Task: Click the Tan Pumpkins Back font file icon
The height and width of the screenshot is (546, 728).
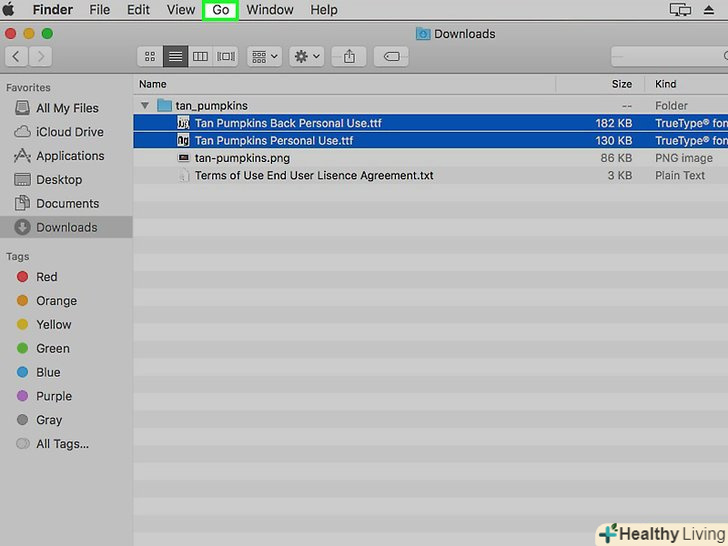Action: [x=183, y=123]
